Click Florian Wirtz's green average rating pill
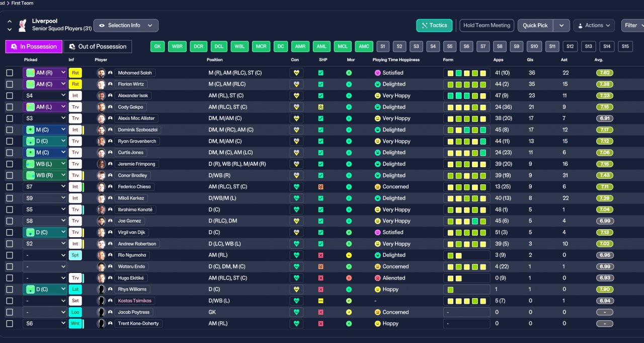Image resolution: width=644 pixels, height=343 pixels. [604, 84]
